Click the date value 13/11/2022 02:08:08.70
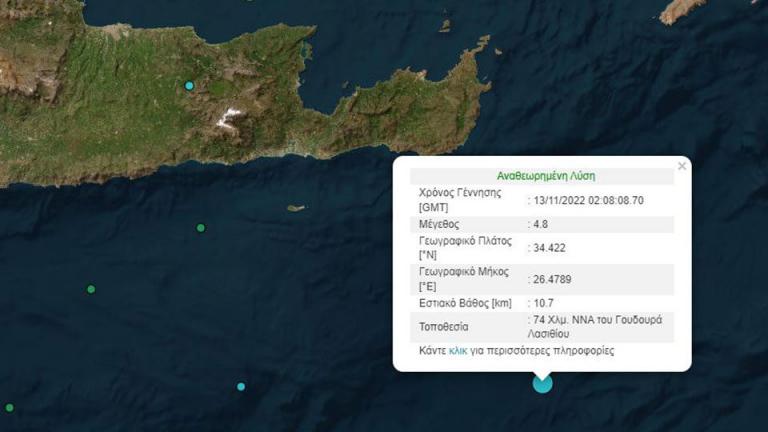 click(590, 200)
